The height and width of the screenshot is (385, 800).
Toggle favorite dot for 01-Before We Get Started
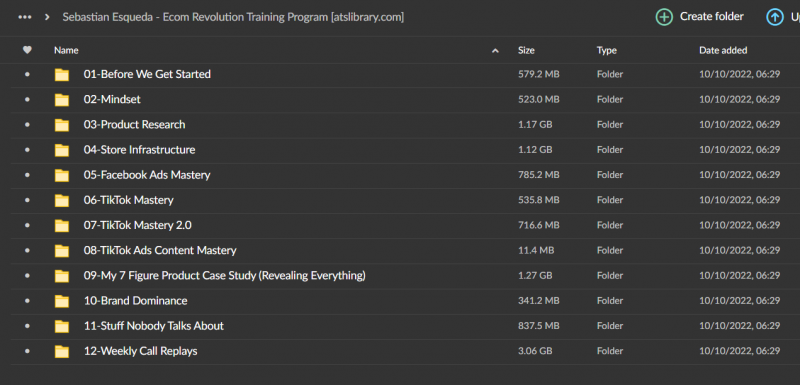(x=27, y=74)
